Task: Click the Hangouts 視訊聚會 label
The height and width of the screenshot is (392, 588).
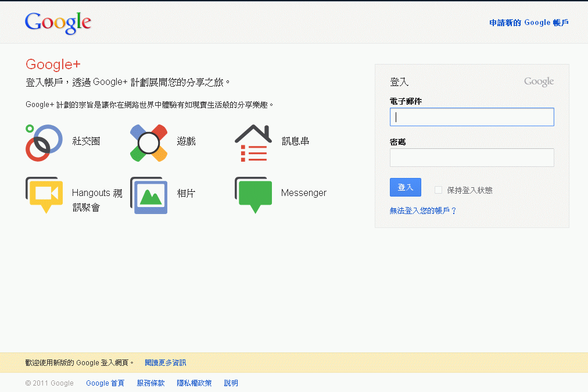Action: click(97, 200)
